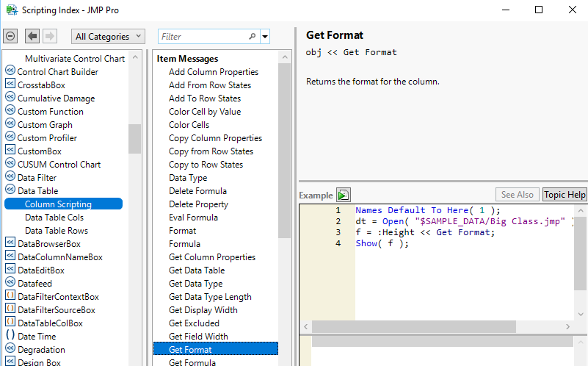Select Add Column Properties message
This screenshot has width=588, height=366.
point(214,72)
